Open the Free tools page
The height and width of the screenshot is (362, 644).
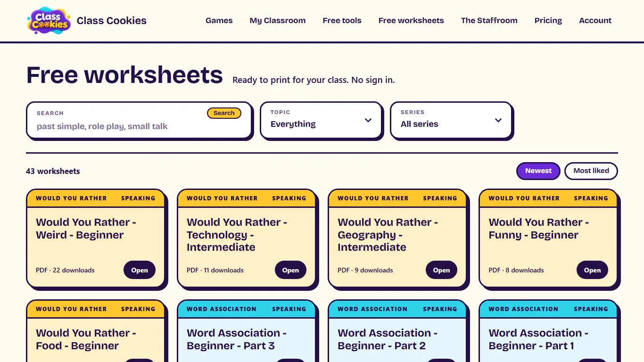(x=342, y=21)
